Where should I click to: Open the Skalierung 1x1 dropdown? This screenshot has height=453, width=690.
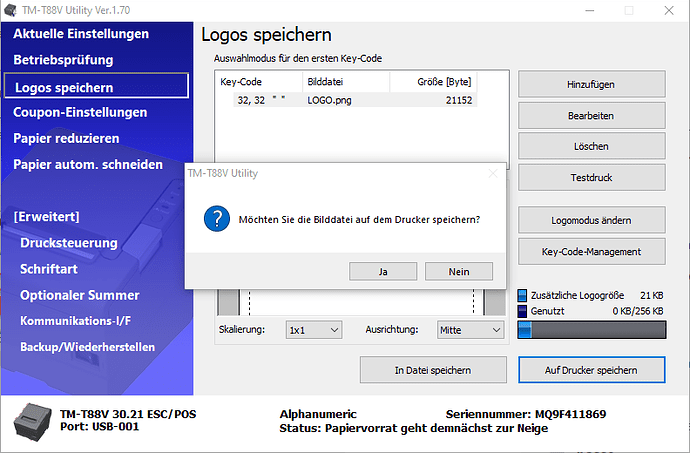pos(314,330)
